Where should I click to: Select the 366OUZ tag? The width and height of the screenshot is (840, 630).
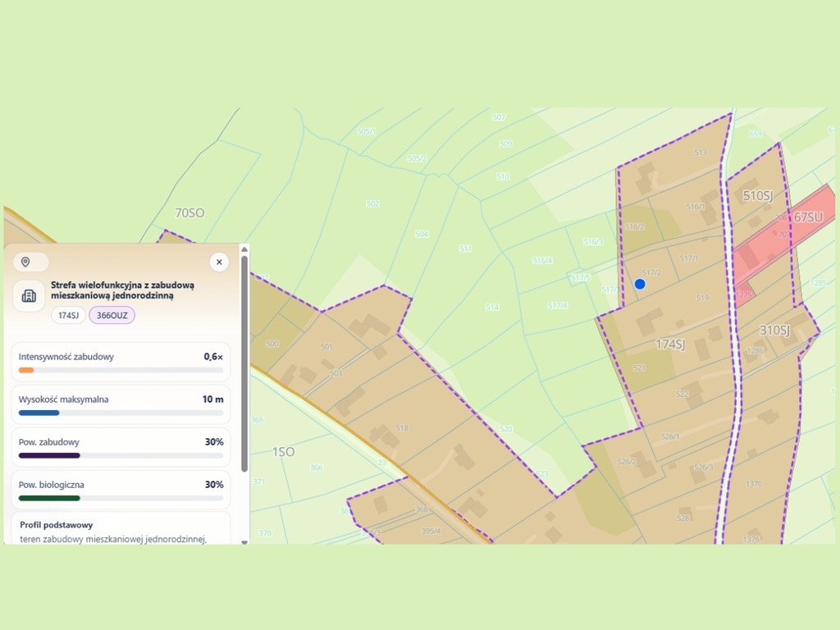pyautogui.click(x=112, y=315)
